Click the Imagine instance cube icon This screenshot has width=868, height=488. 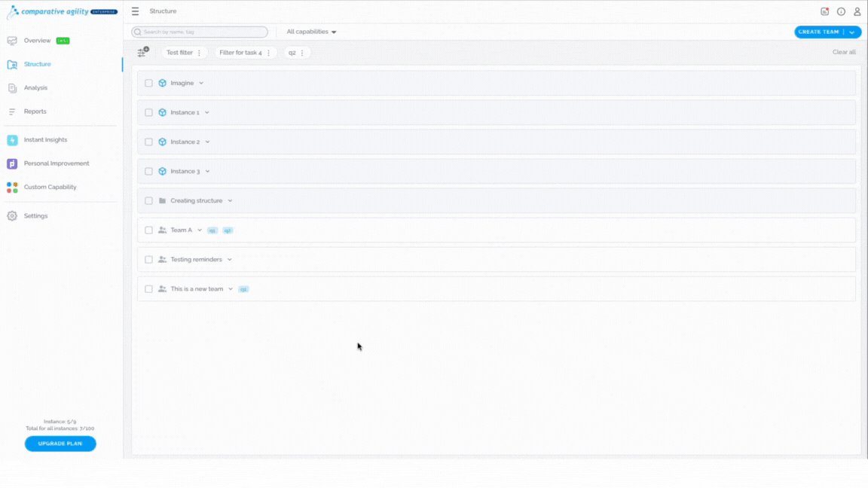[162, 83]
